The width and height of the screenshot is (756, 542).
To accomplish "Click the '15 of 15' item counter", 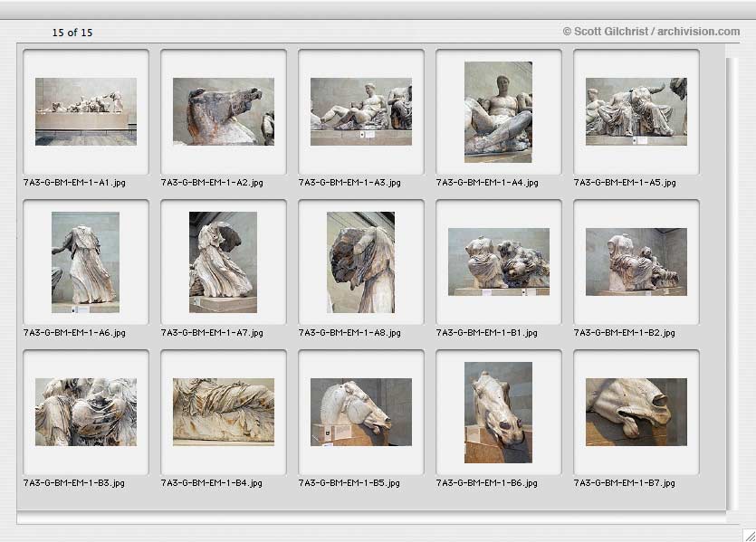I will [x=72, y=33].
